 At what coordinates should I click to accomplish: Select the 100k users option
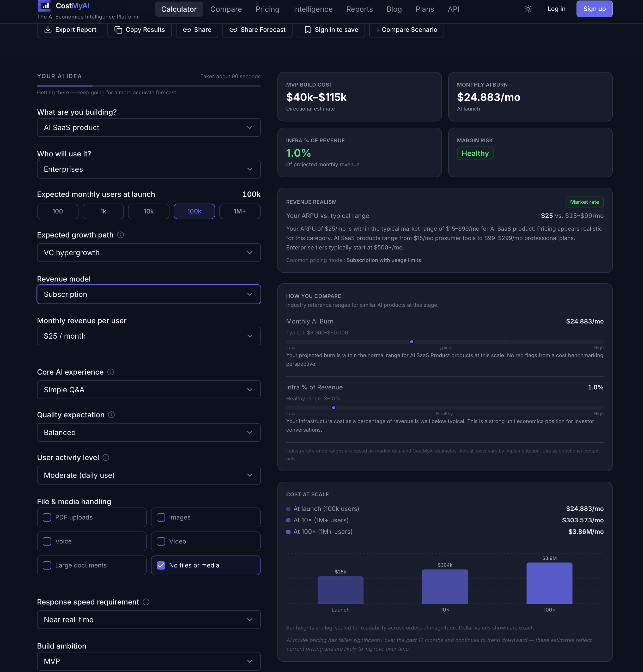[x=194, y=211]
